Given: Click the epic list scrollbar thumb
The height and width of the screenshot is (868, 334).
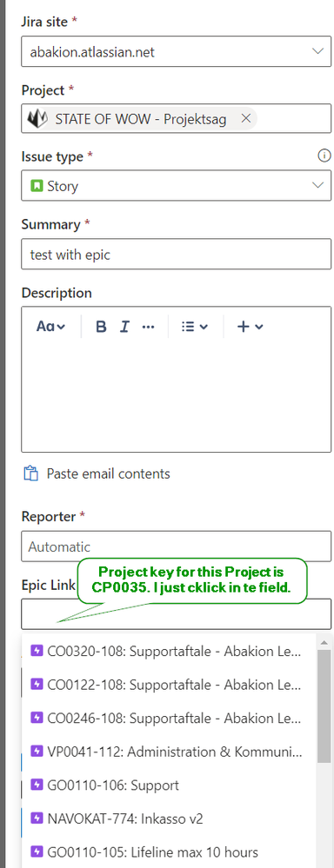Looking at the screenshot, I should coord(324,706).
